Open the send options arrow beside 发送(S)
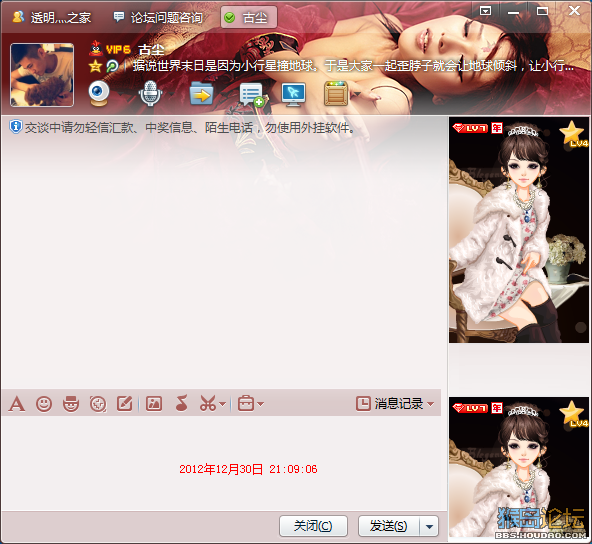 tap(429, 526)
